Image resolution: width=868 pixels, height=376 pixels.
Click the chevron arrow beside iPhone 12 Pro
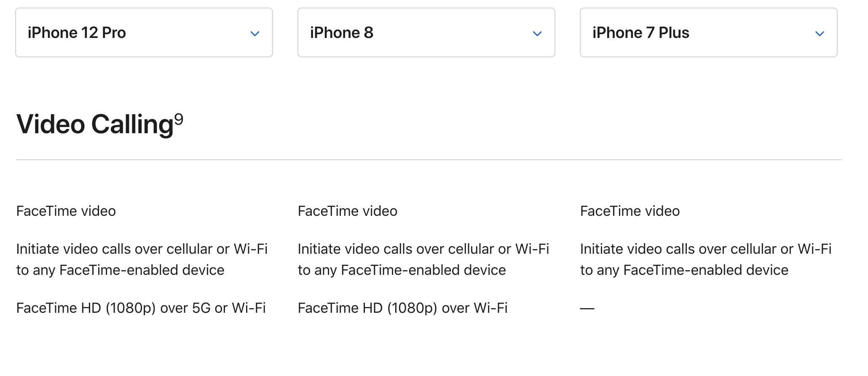pyautogui.click(x=255, y=34)
